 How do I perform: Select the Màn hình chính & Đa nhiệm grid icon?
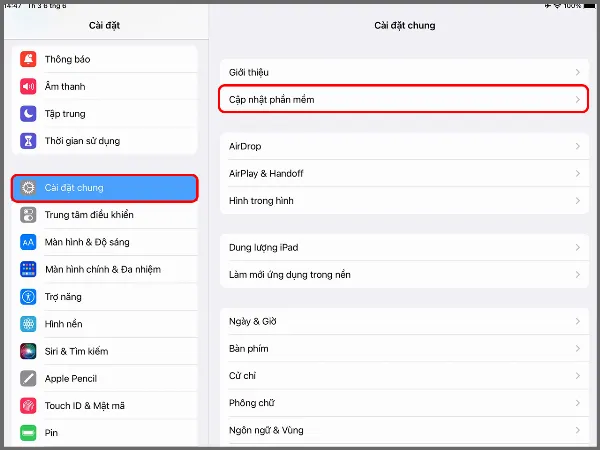pyautogui.click(x=28, y=269)
